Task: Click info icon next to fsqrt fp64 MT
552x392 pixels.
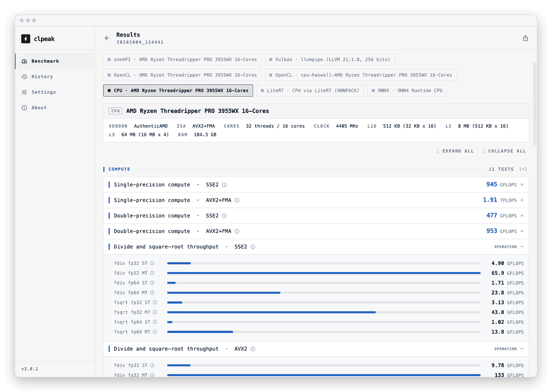Action: tap(155, 332)
